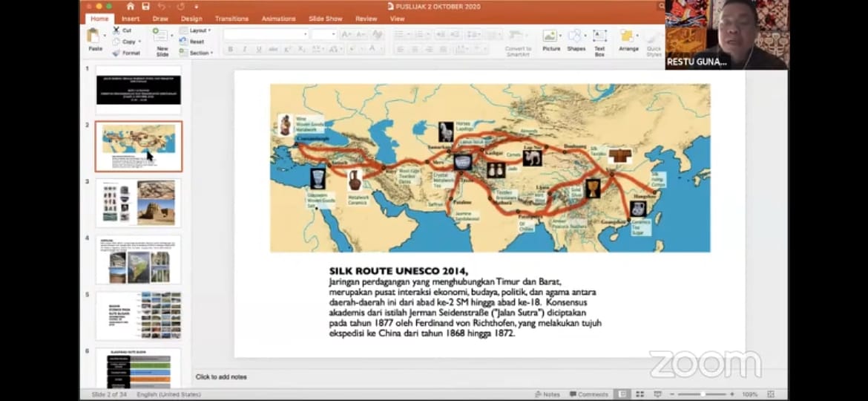Switch to the Transitions tab

[x=231, y=19]
